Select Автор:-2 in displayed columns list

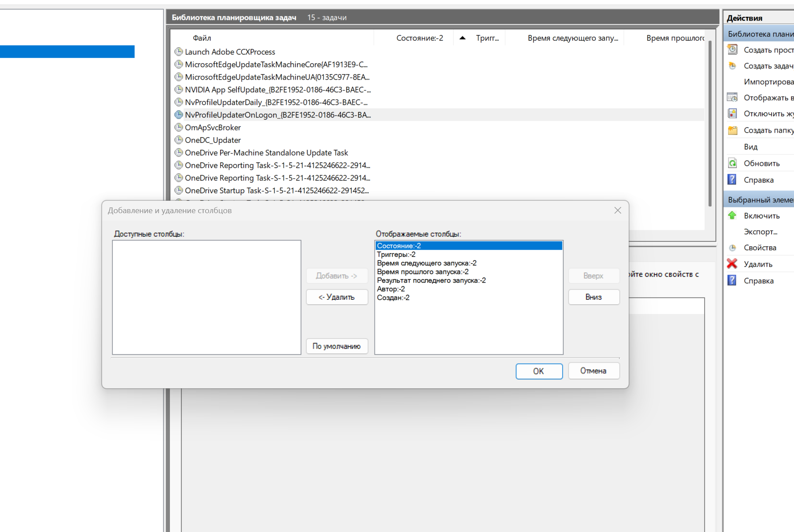click(469, 289)
